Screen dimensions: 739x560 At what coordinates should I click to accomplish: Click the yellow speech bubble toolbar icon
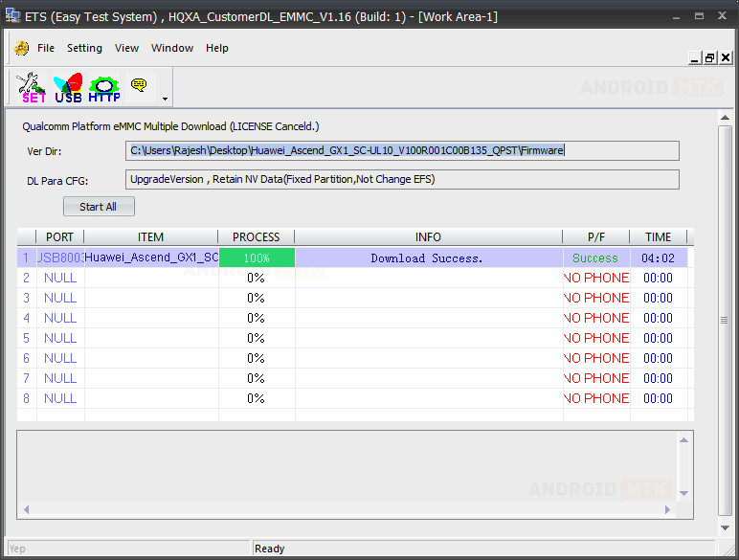140,86
